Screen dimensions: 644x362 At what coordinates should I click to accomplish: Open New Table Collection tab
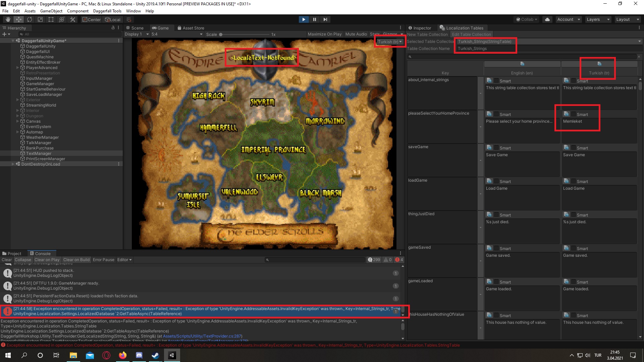[x=427, y=35]
